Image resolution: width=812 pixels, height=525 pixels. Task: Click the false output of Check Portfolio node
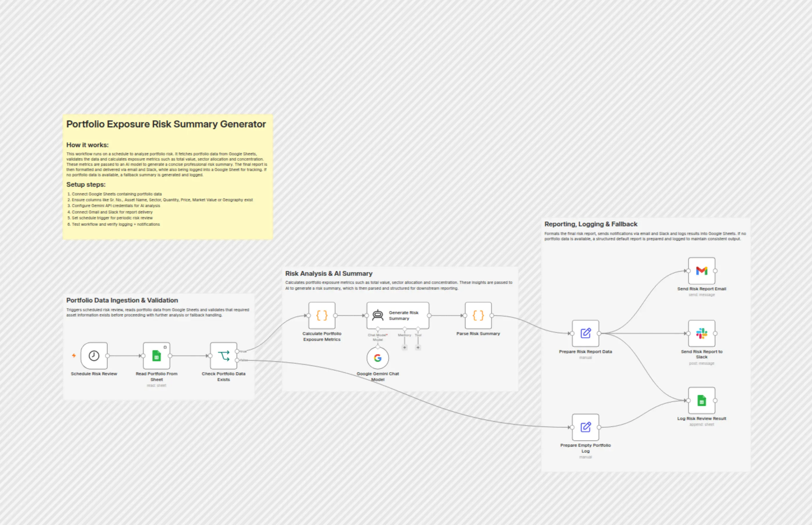click(237, 360)
